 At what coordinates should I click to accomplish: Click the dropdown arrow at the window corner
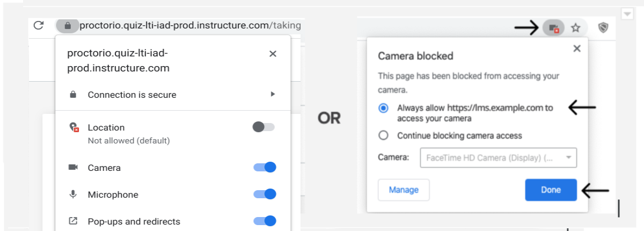point(626,14)
